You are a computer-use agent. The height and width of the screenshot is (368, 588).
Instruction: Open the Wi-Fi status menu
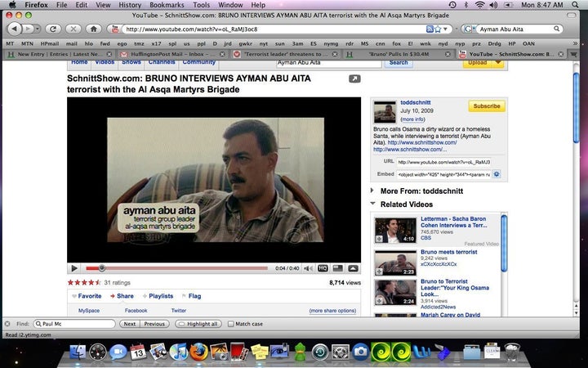479,5
